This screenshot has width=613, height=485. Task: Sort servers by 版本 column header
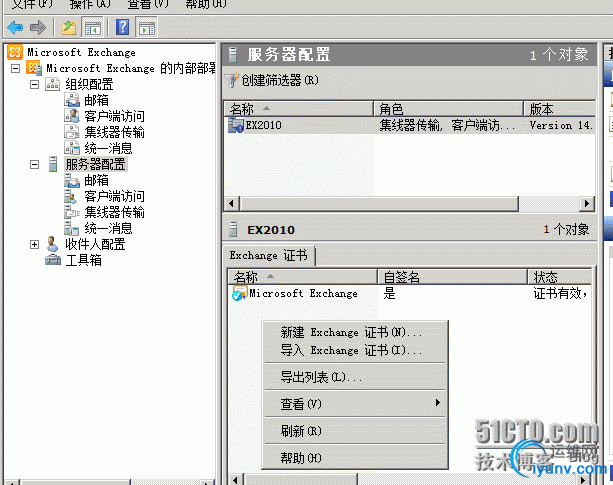pos(559,109)
